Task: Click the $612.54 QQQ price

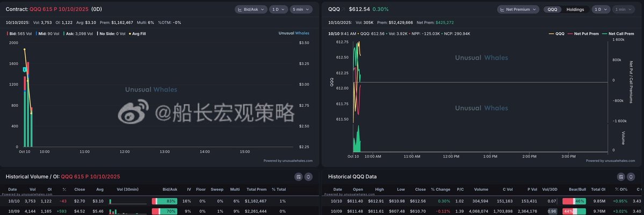Action: click(x=359, y=9)
